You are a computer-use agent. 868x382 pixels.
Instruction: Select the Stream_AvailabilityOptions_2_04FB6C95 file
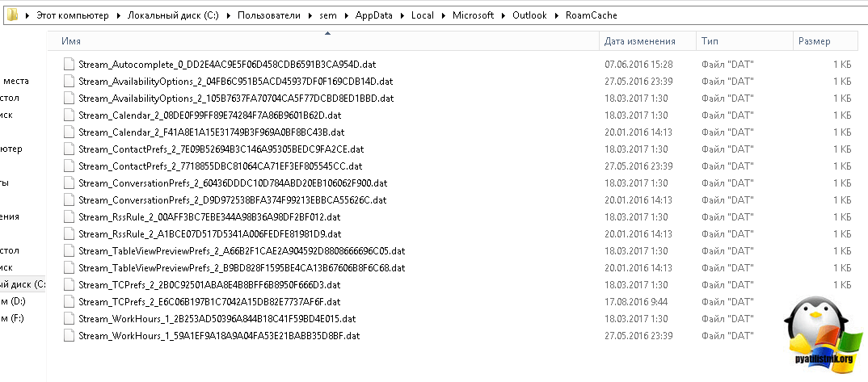pyautogui.click(x=236, y=81)
